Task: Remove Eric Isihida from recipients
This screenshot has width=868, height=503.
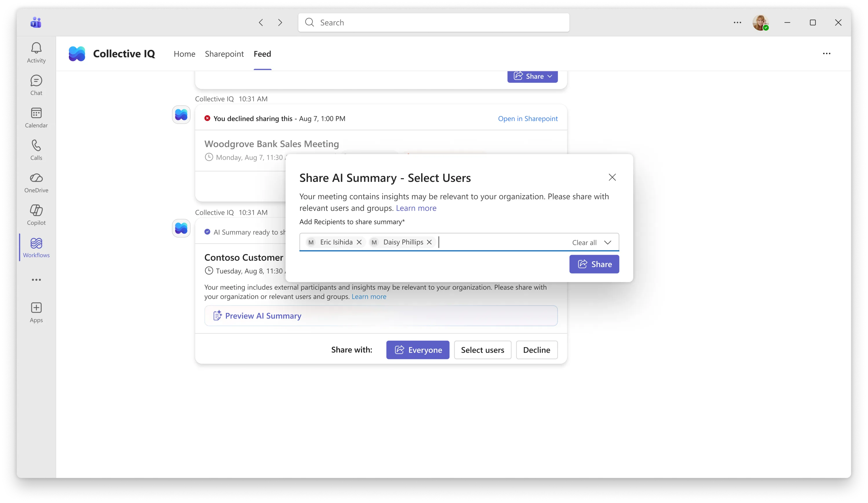Action: click(359, 242)
